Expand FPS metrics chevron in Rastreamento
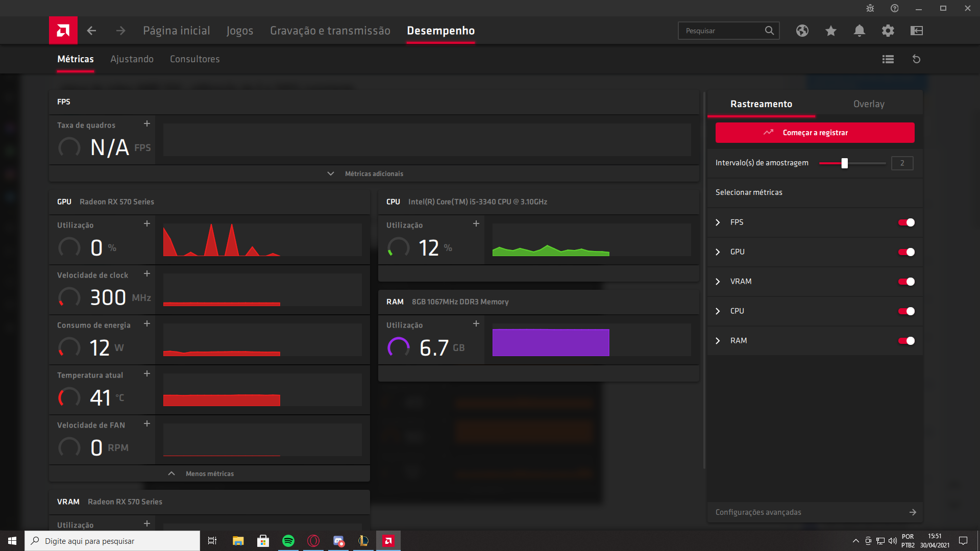Viewport: 980px width, 551px height. coord(718,222)
